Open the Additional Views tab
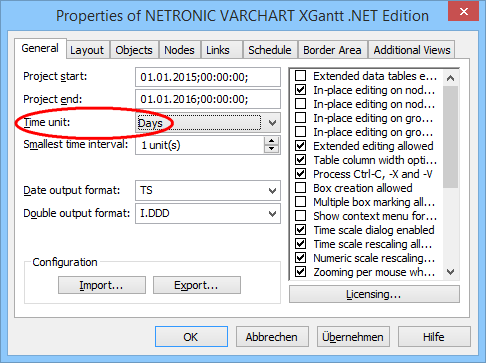This screenshot has width=486, height=363. [412, 50]
